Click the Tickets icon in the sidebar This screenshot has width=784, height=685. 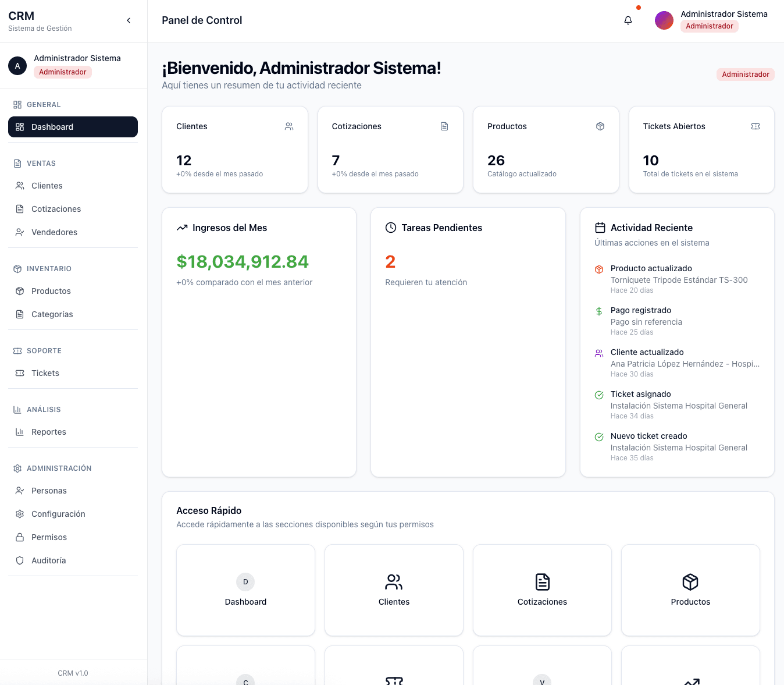20,373
